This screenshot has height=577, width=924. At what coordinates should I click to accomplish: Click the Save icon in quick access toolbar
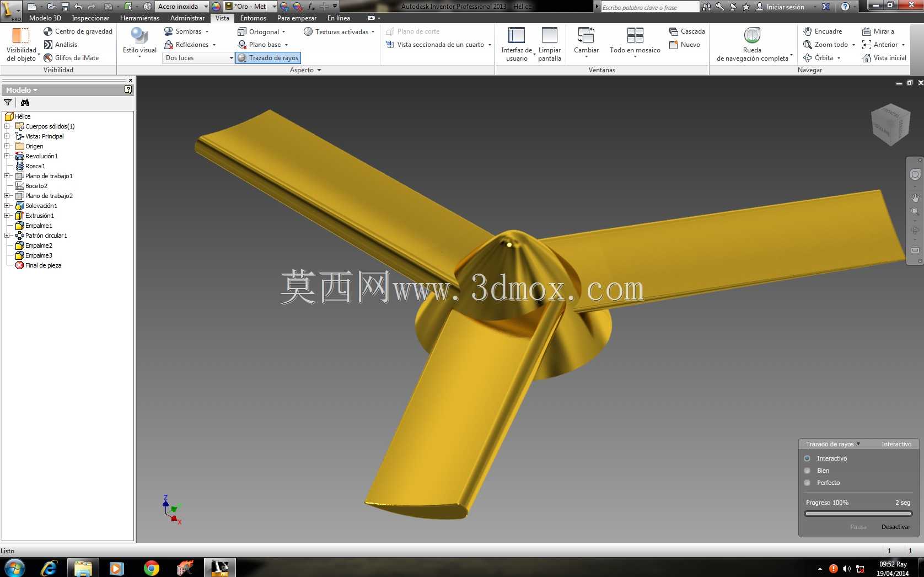tap(65, 7)
